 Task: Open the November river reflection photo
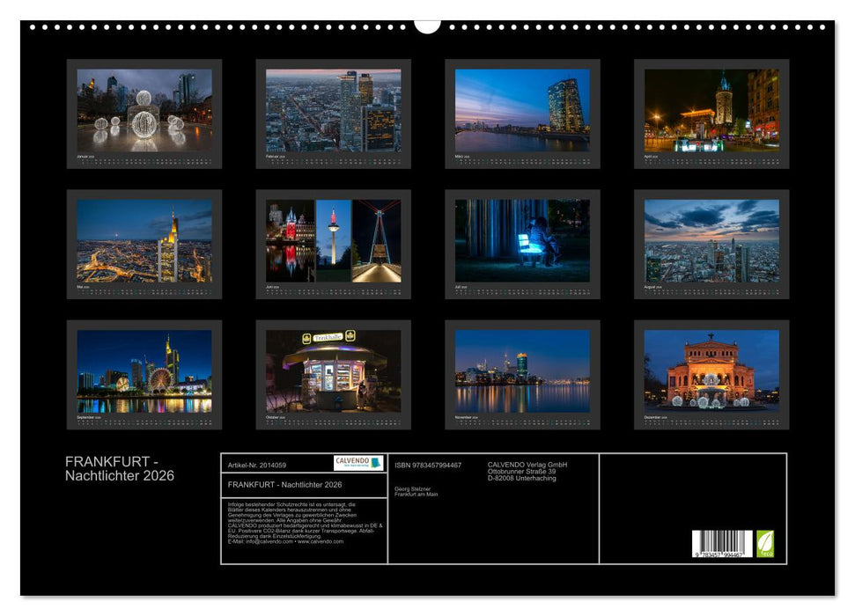522,370
